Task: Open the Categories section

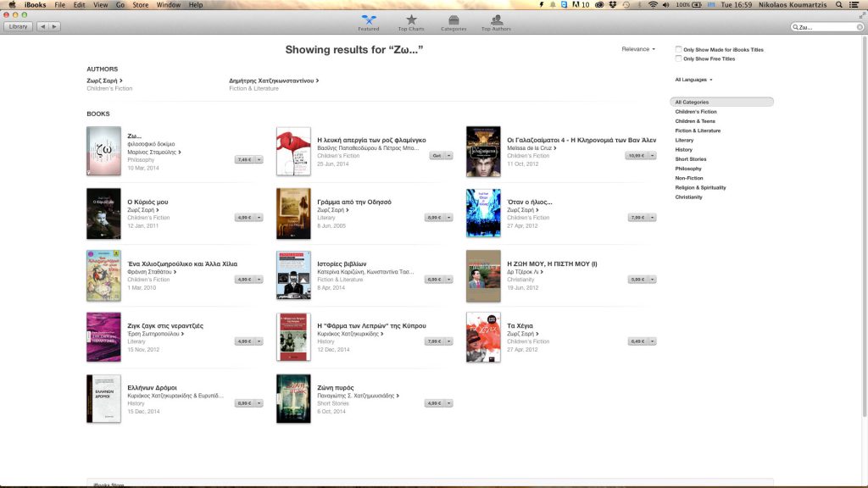Action: tap(453, 23)
